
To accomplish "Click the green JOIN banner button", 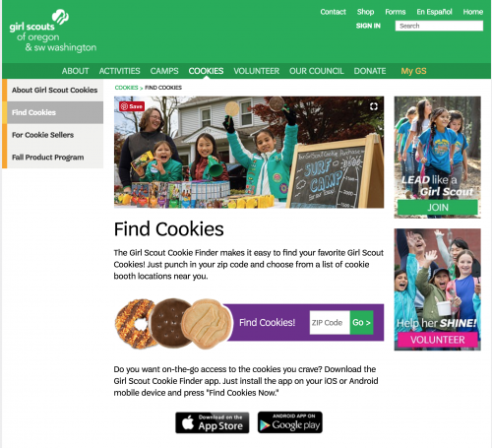I will coord(438,208).
